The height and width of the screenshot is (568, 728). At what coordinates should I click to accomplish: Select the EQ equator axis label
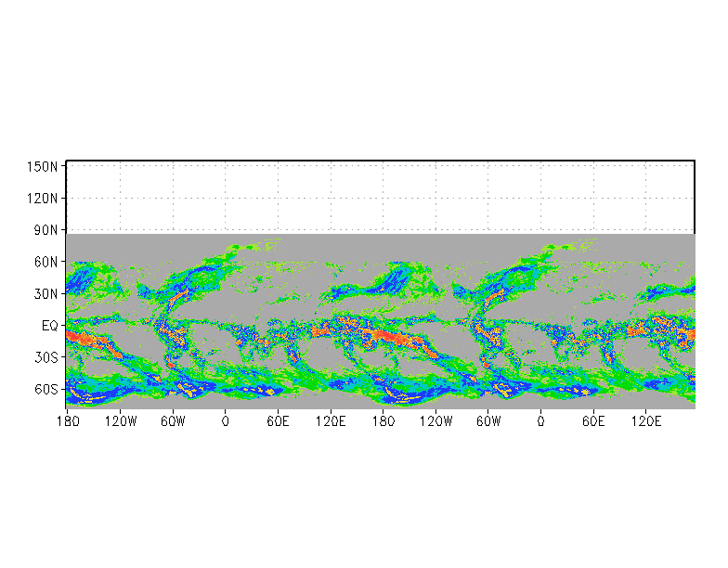pyautogui.click(x=50, y=326)
